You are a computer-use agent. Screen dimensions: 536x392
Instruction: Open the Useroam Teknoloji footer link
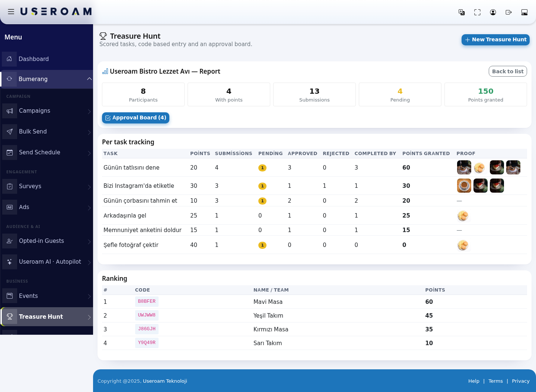coord(165,381)
